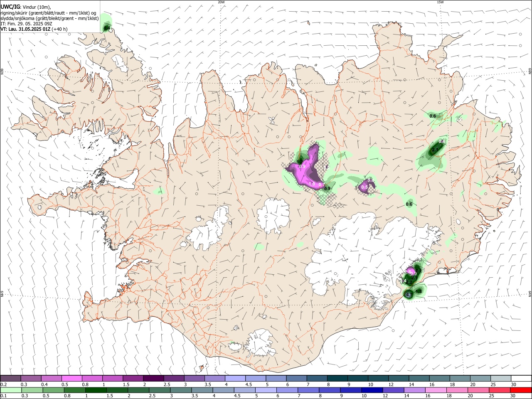This screenshot has width=532, height=399.
Task: Click the bright pink 0.5–0.8 snow legend swatch
Action: pos(72,378)
